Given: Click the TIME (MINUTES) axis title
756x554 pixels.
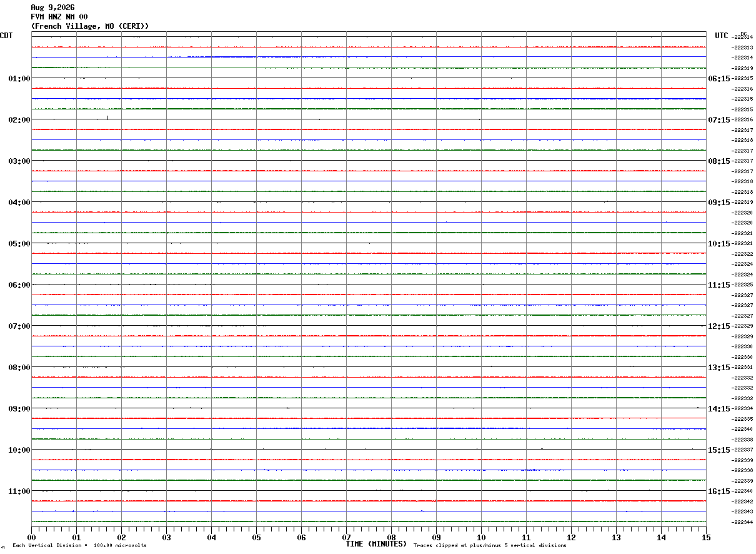Looking at the screenshot, I should 376,544.
